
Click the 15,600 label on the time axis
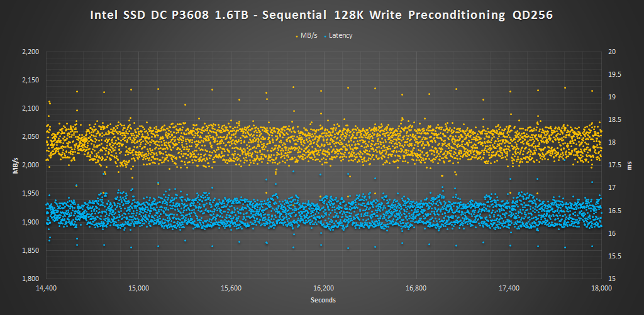pyautogui.click(x=231, y=288)
